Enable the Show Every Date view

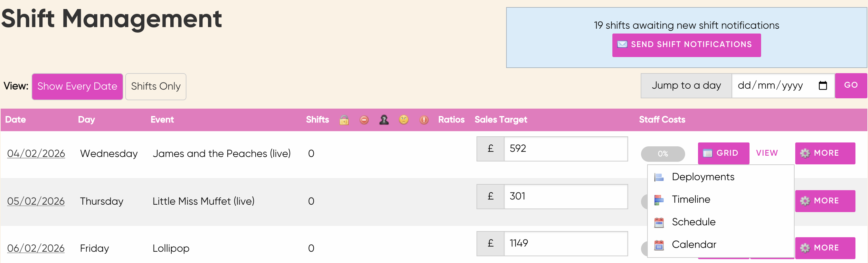click(77, 87)
